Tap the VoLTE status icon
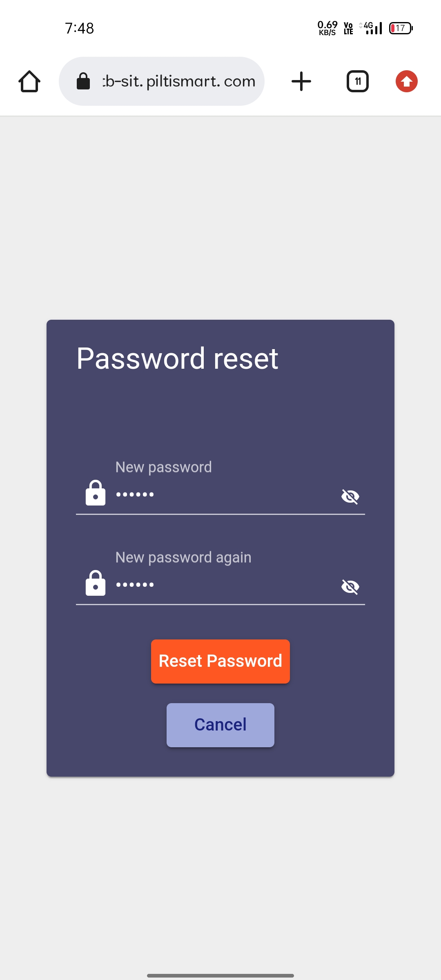This screenshot has width=441, height=980. [348, 28]
